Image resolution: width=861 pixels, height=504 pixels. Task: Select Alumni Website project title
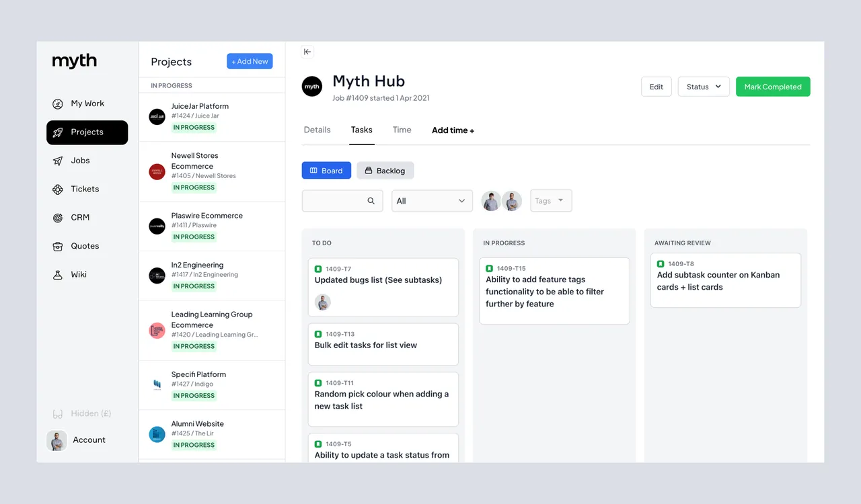[x=198, y=424]
